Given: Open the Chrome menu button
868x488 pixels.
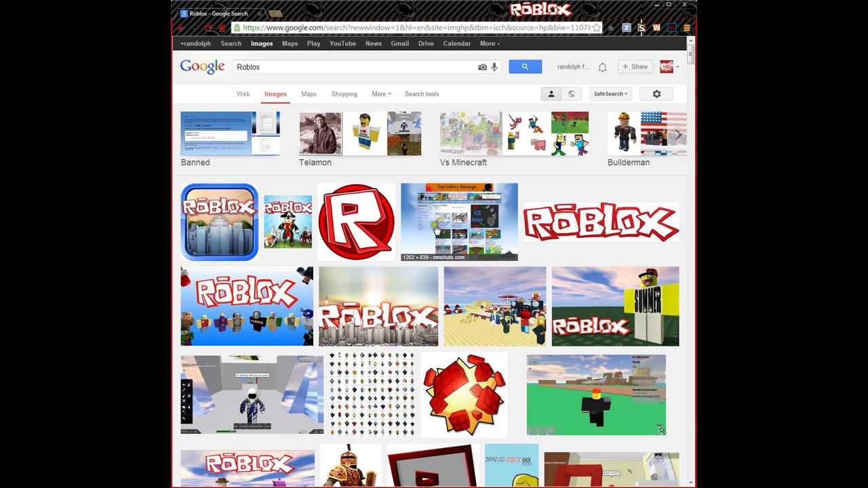Looking at the screenshot, I should (x=686, y=28).
